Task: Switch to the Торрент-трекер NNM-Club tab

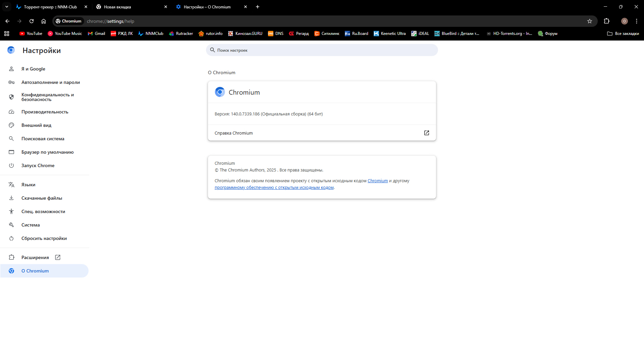Action: tap(50, 7)
